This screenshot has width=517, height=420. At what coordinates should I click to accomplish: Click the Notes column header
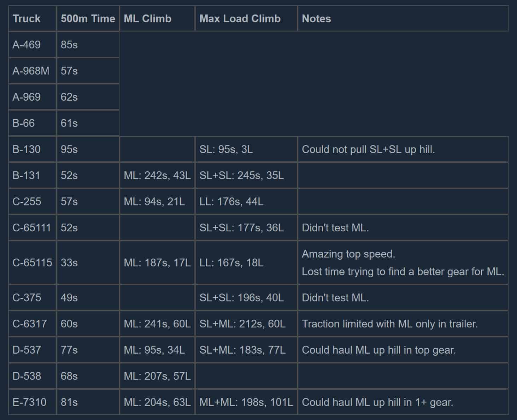(x=316, y=19)
